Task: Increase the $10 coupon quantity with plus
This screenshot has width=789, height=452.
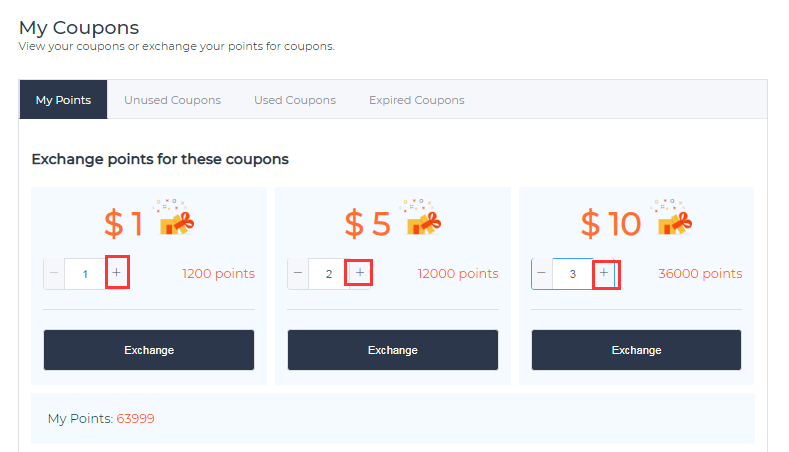Action: coord(604,273)
